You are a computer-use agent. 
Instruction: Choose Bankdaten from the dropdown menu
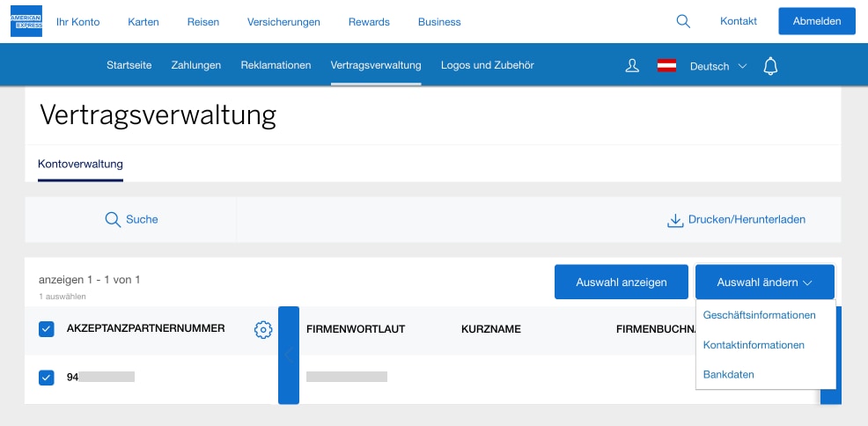pos(728,375)
